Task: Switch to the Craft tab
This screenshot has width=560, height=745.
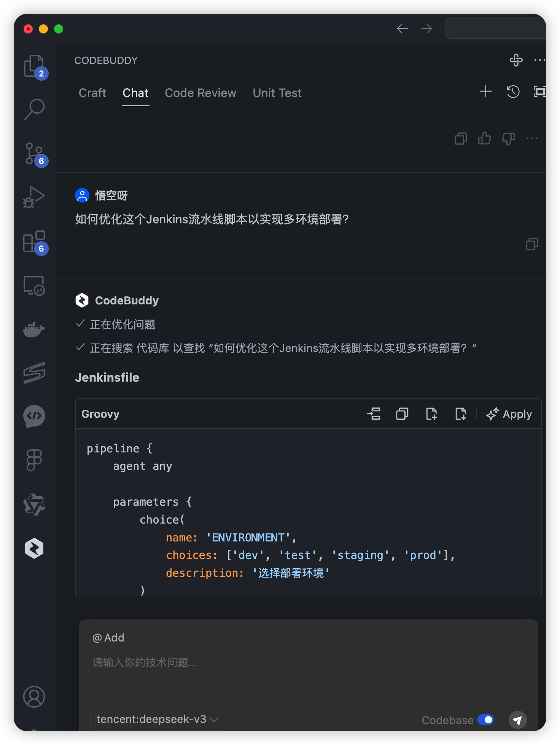Action: click(x=92, y=93)
